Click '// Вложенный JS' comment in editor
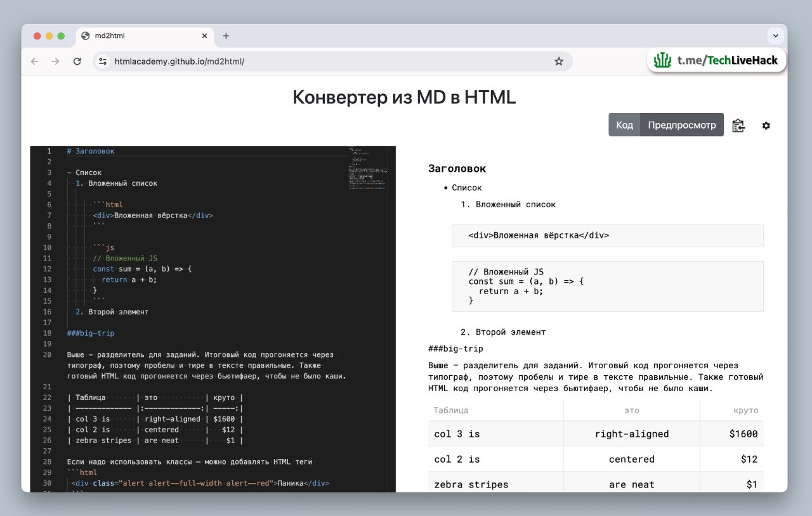Viewport: 812px width, 516px height. (125, 258)
